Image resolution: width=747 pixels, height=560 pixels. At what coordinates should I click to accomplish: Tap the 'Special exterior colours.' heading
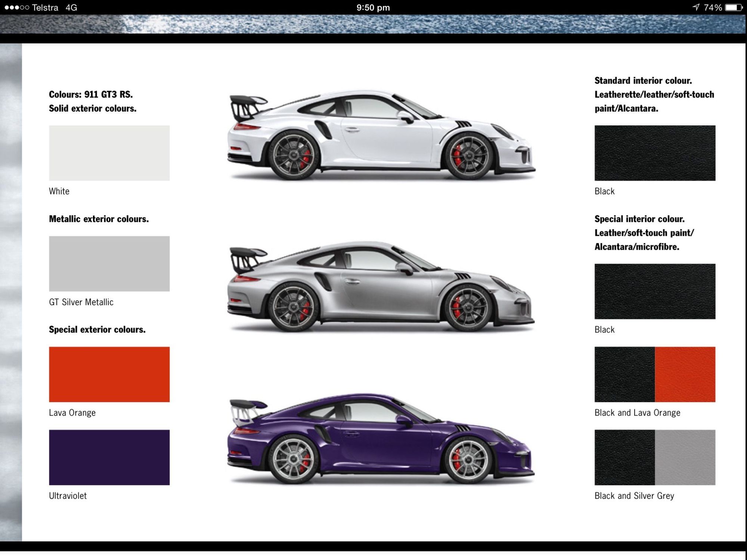(97, 330)
